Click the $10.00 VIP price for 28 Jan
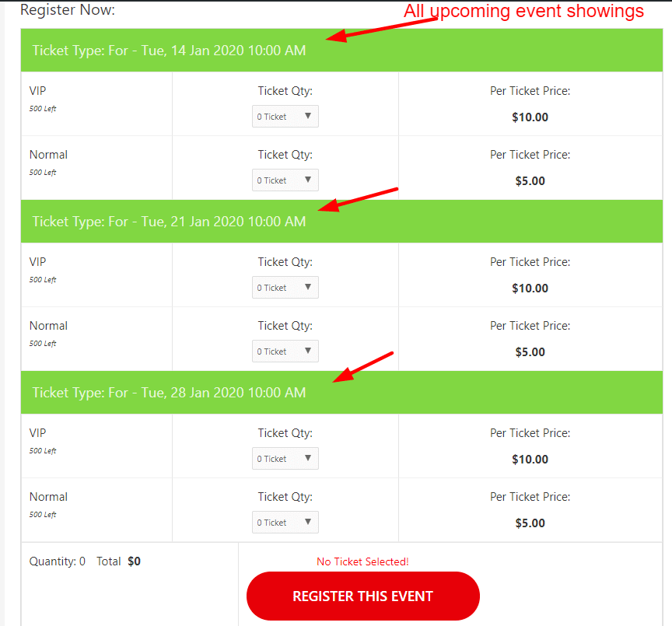Viewport: 672px width, 626px height. pos(530,460)
